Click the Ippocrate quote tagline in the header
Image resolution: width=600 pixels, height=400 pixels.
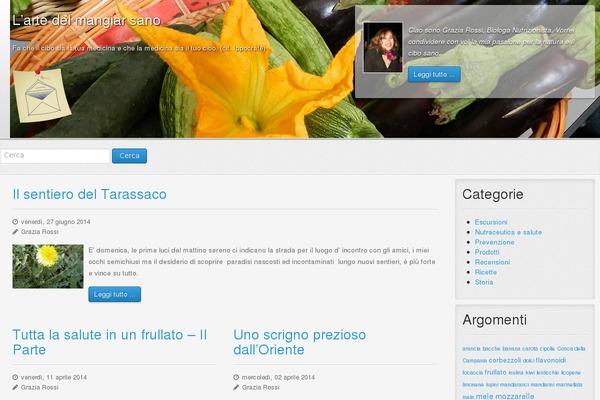click(139, 48)
